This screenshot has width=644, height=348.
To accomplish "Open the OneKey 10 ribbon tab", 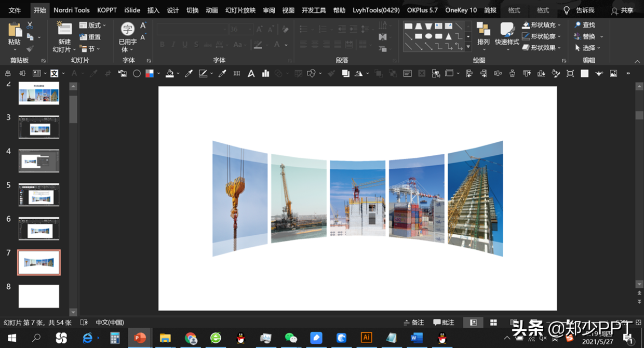I will click(461, 10).
